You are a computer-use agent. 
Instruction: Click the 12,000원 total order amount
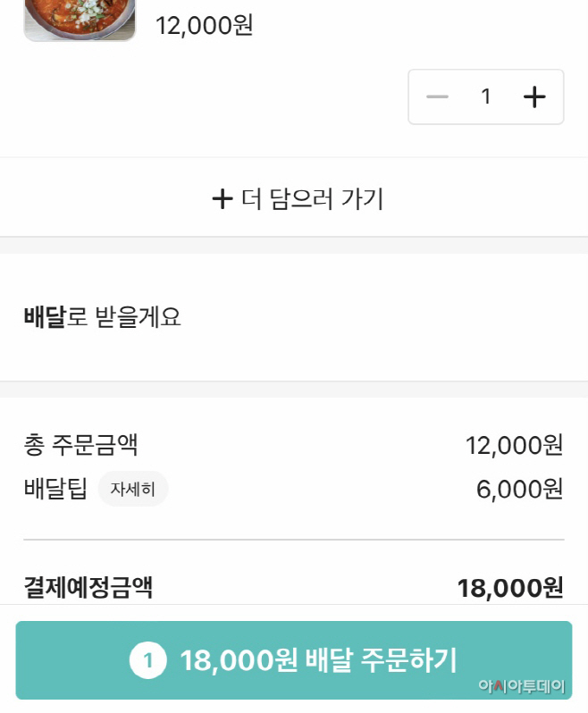coord(514,444)
